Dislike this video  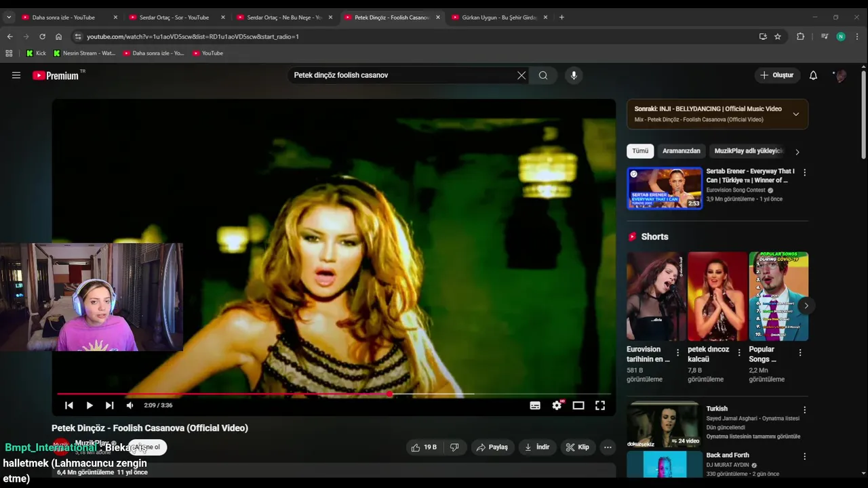454,447
